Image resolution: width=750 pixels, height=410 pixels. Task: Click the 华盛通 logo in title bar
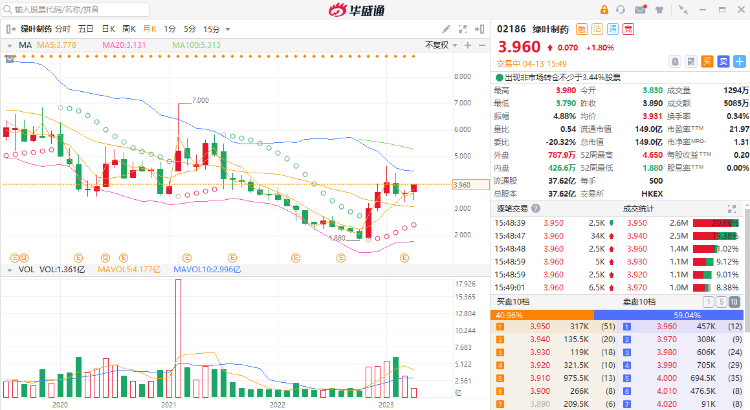(357, 10)
